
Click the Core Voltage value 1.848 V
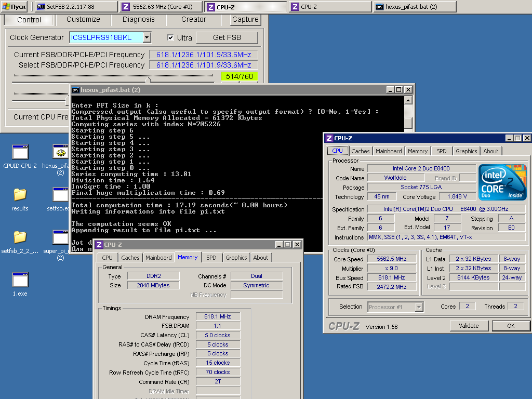[457, 196]
